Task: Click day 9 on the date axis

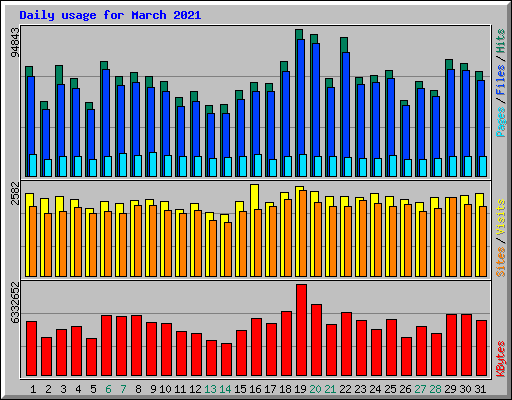Action: [x=153, y=389]
